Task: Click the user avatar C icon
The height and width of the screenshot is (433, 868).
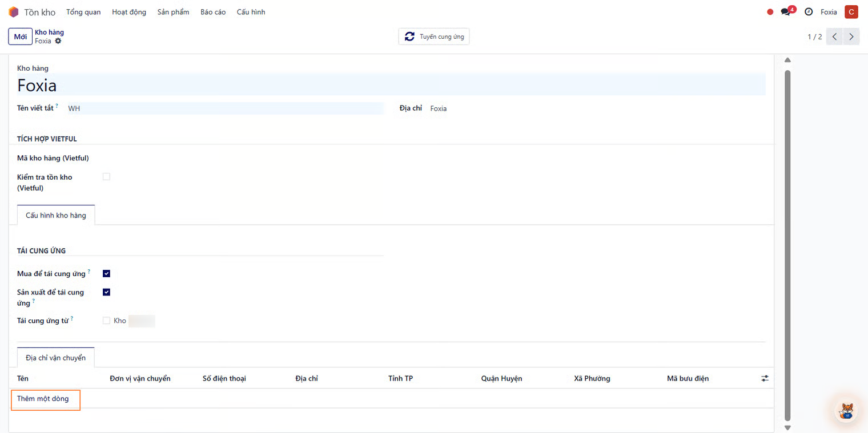Action: [851, 12]
